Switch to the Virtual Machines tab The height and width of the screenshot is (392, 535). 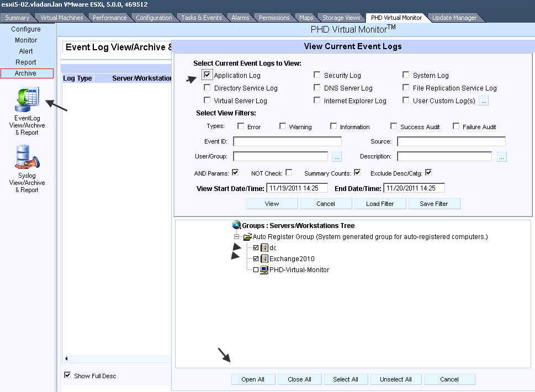[61, 18]
